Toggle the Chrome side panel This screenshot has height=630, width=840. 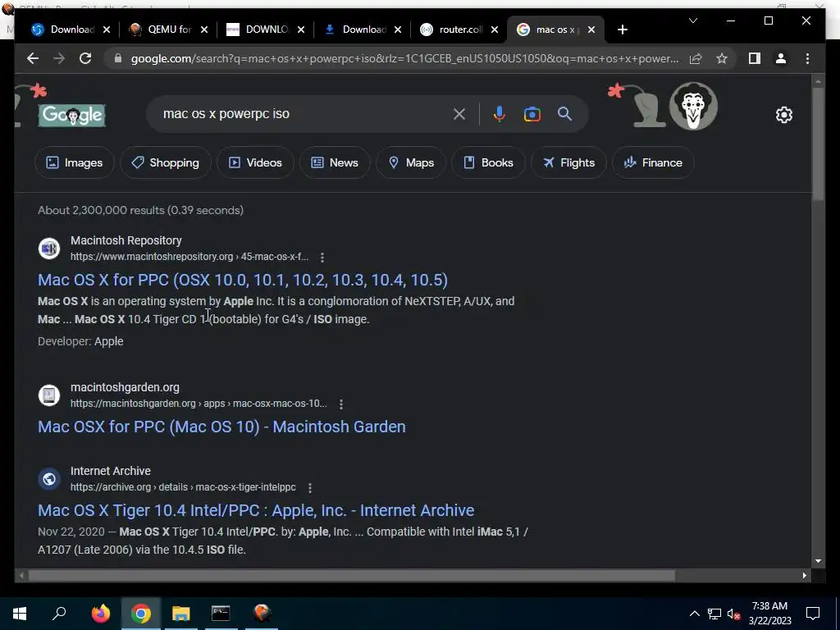(755, 58)
